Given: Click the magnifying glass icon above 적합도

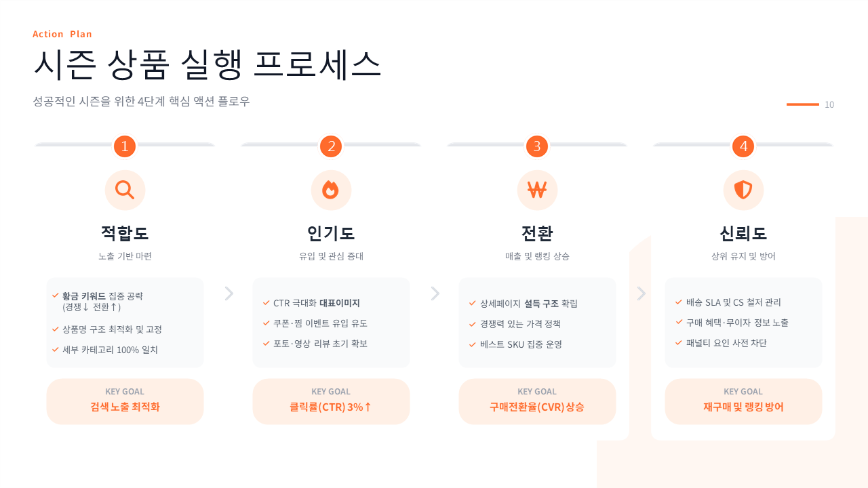Looking at the screenshot, I should click(125, 190).
